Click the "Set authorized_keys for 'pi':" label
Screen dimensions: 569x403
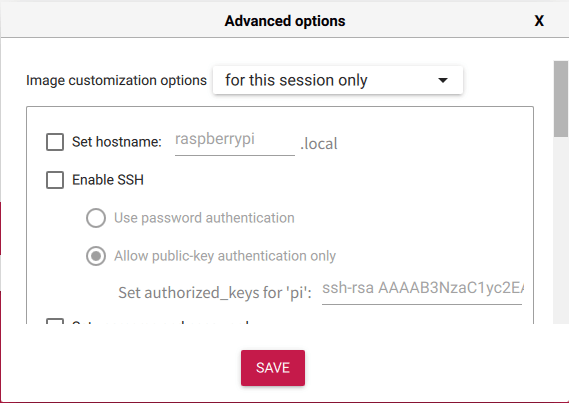[215, 292]
